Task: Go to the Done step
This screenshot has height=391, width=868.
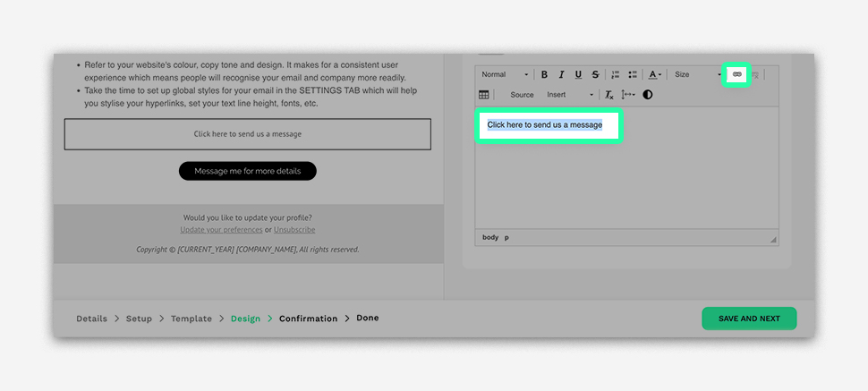Action: click(368, 318)
